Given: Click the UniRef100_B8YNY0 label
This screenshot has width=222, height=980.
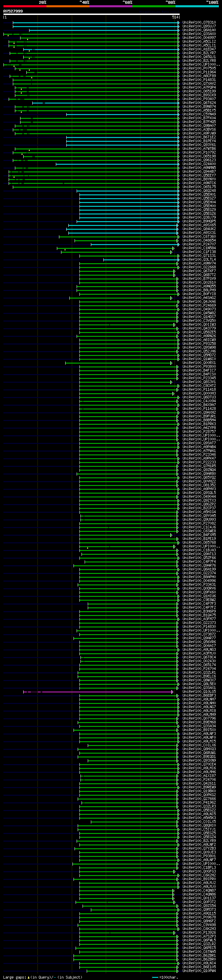Looking at the screenshot, I should coord(199,179).
